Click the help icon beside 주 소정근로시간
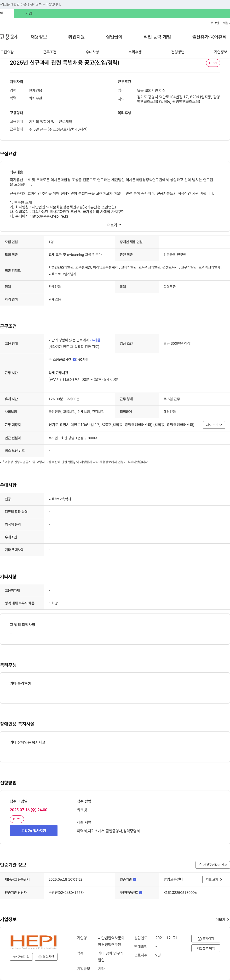This screenshot has width=230, height=980. click(74, 360)
